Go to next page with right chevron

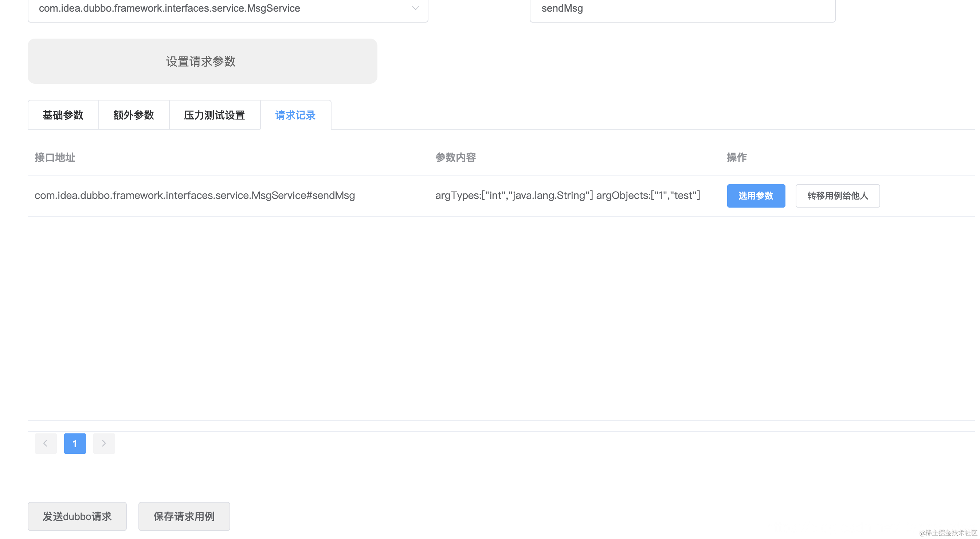(x=104, y=443)
